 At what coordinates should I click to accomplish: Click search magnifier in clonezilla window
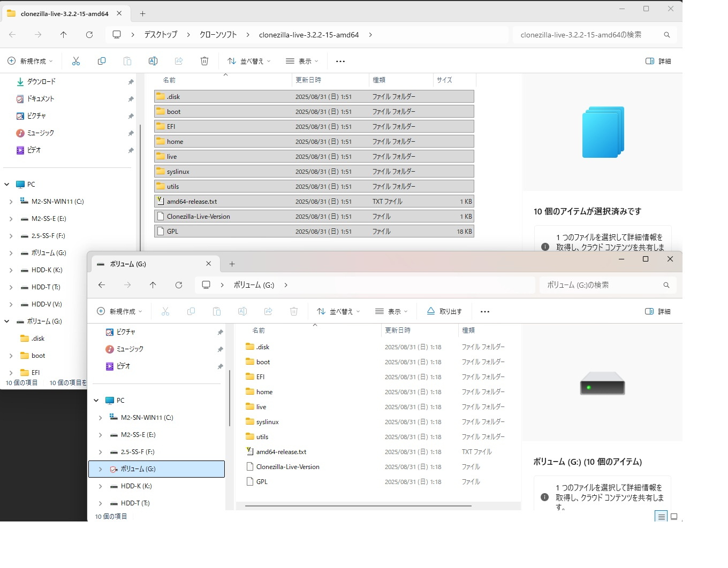click(x=667, y=35)
